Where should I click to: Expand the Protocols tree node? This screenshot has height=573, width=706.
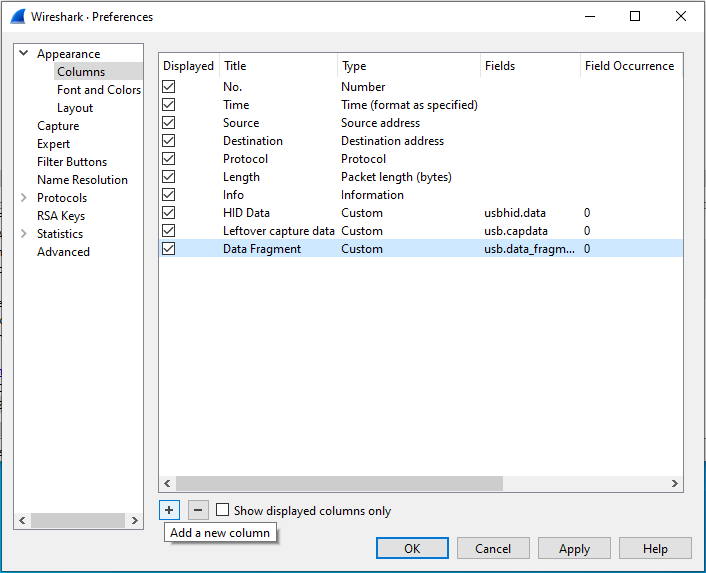[24, 197]
